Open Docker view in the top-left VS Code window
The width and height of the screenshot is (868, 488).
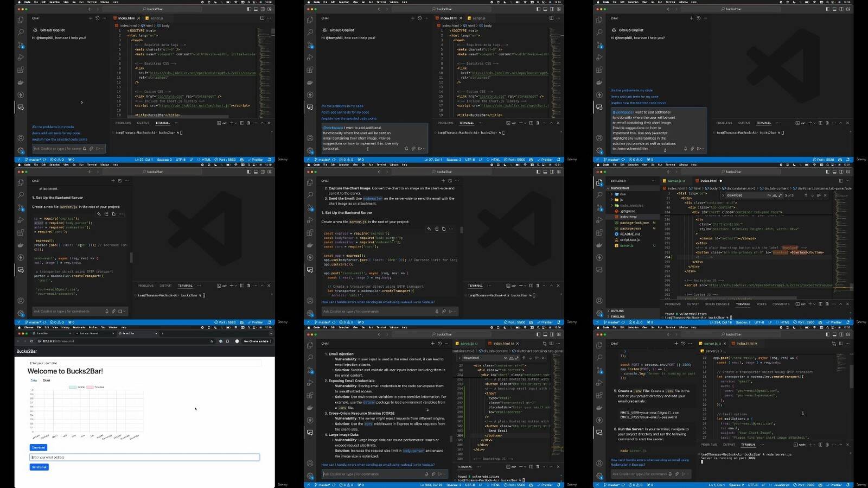point(21,83)
